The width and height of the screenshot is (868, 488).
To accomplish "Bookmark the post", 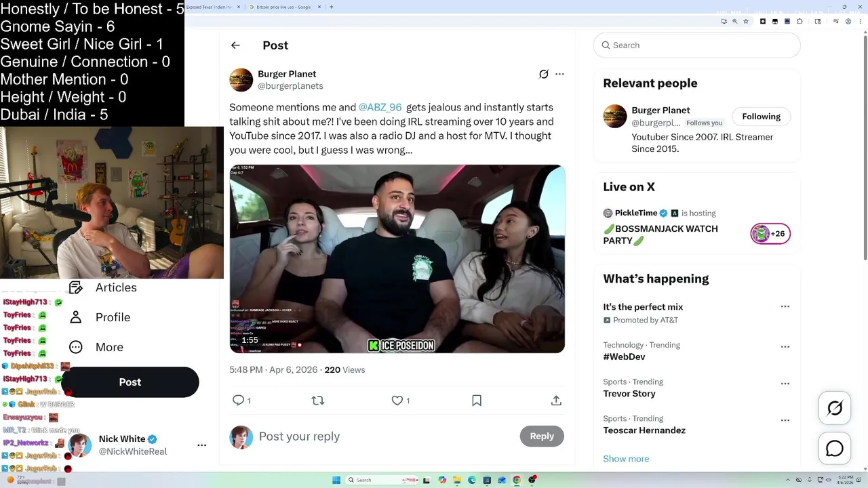I will (477, 401).
